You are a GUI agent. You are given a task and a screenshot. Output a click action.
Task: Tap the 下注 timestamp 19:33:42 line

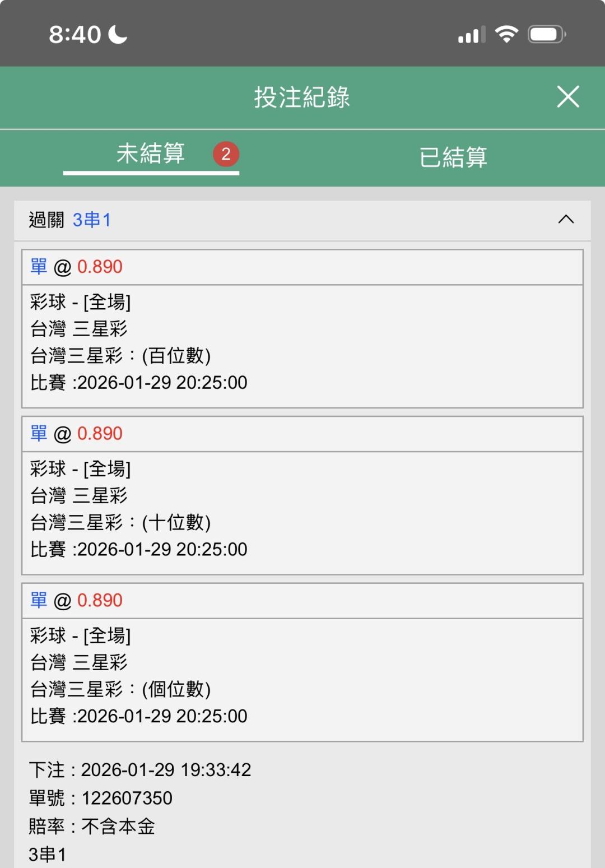point(140,770)
